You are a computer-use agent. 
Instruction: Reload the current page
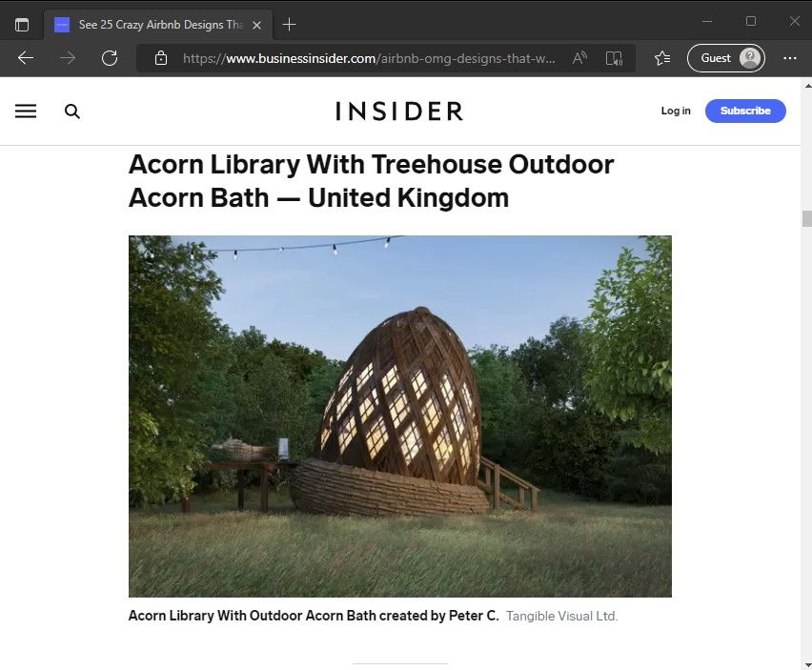click(110, 57)
